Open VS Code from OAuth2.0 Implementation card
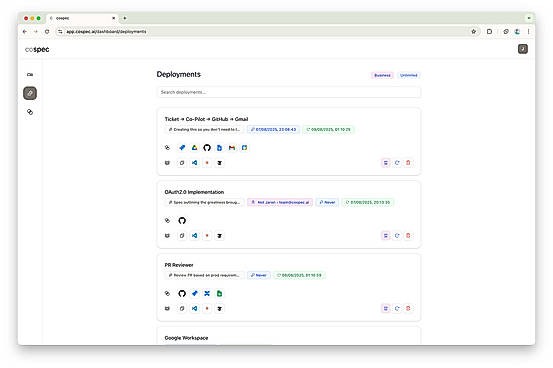Screen dimensions: 553x368 point(194,236)
